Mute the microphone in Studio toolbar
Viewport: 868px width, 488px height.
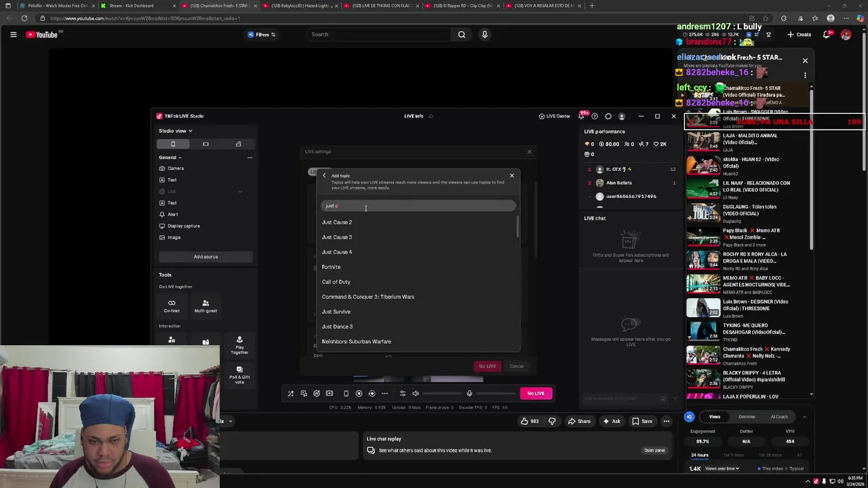469,393
